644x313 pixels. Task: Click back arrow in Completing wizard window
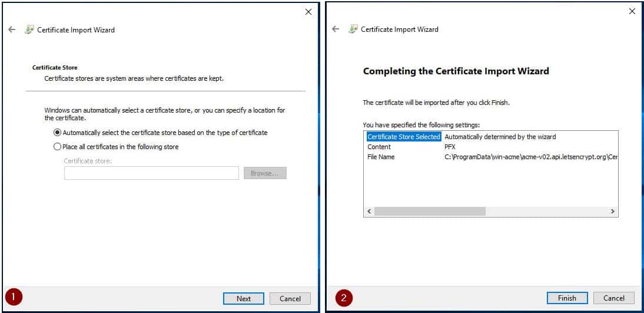336,29
